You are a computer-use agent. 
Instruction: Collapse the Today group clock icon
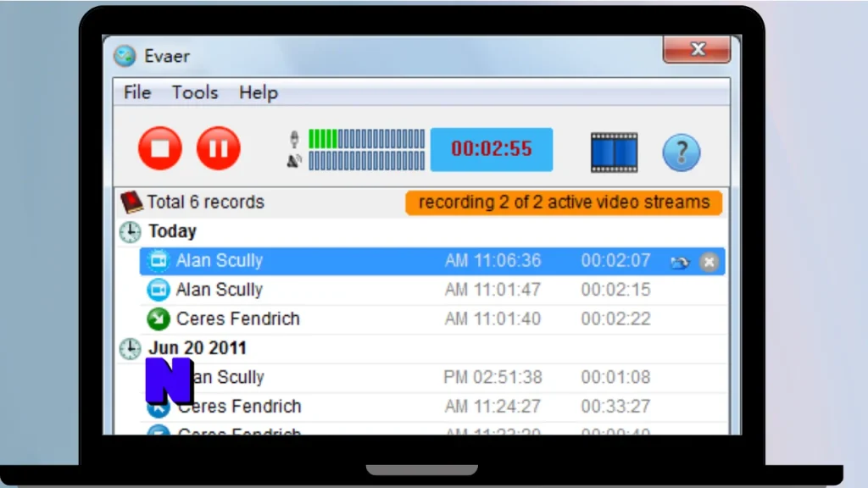coord(130,232)
